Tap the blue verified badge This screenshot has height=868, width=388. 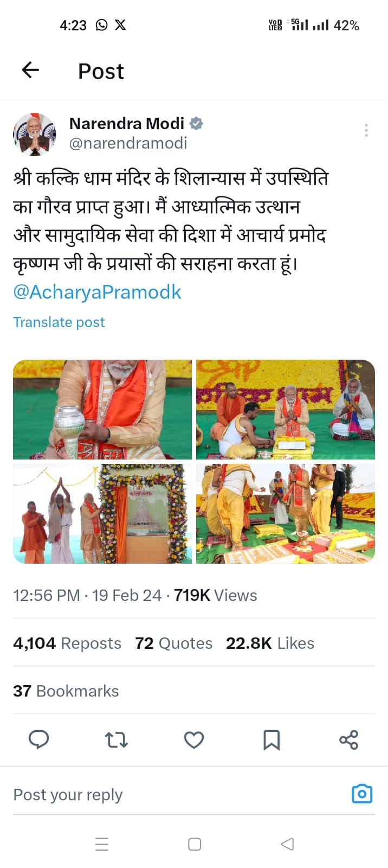coord(196,124)
